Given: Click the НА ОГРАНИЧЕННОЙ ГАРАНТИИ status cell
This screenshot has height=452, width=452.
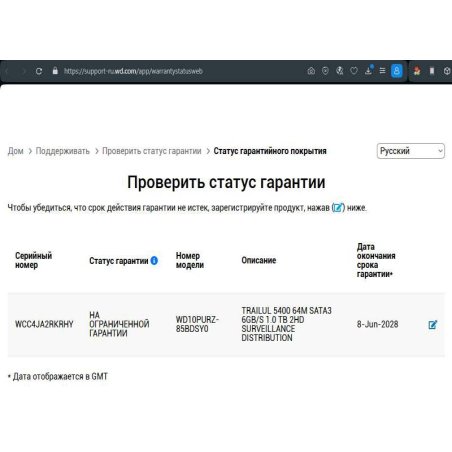Looking at the screenshot, I should [119, 324].
